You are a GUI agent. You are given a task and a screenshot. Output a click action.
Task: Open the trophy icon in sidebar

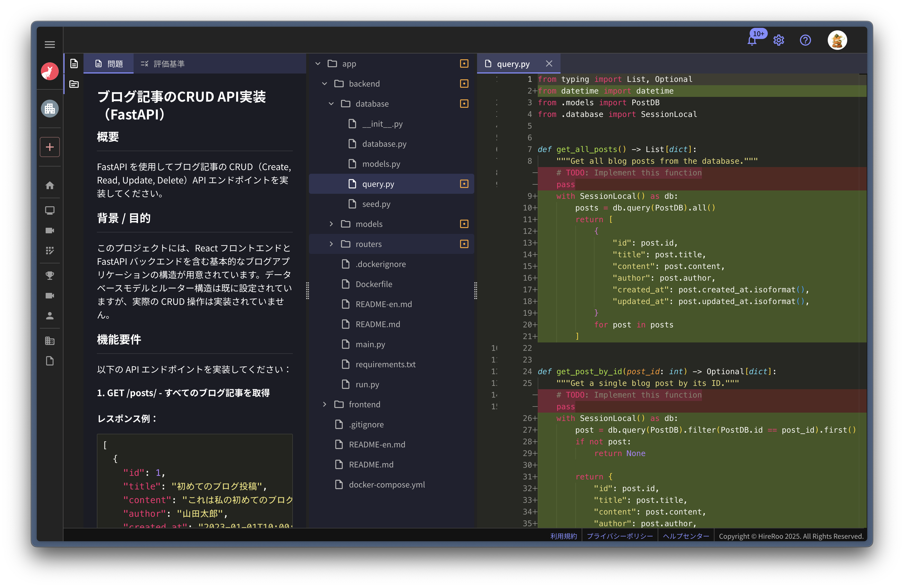[x=50, y=275]
